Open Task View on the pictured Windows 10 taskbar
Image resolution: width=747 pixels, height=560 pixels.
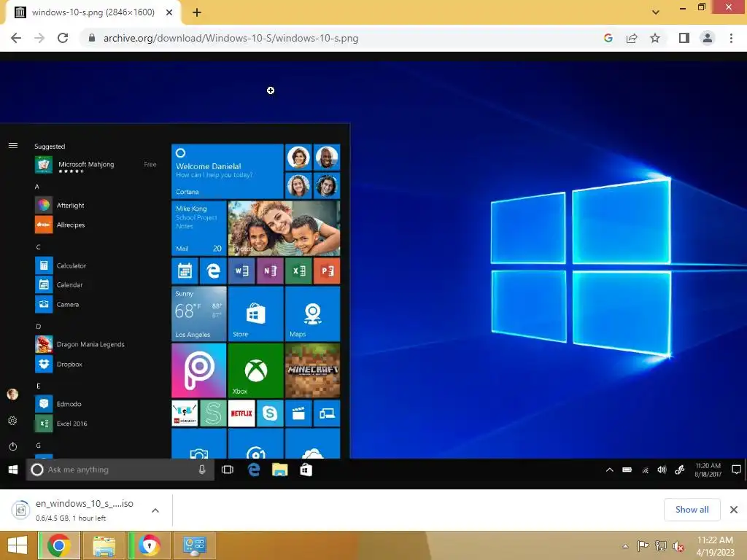tap(228, 470)
